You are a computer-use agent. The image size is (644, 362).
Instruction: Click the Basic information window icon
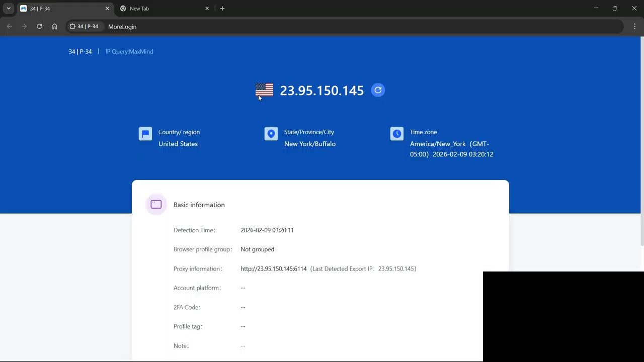click(156, 205)
